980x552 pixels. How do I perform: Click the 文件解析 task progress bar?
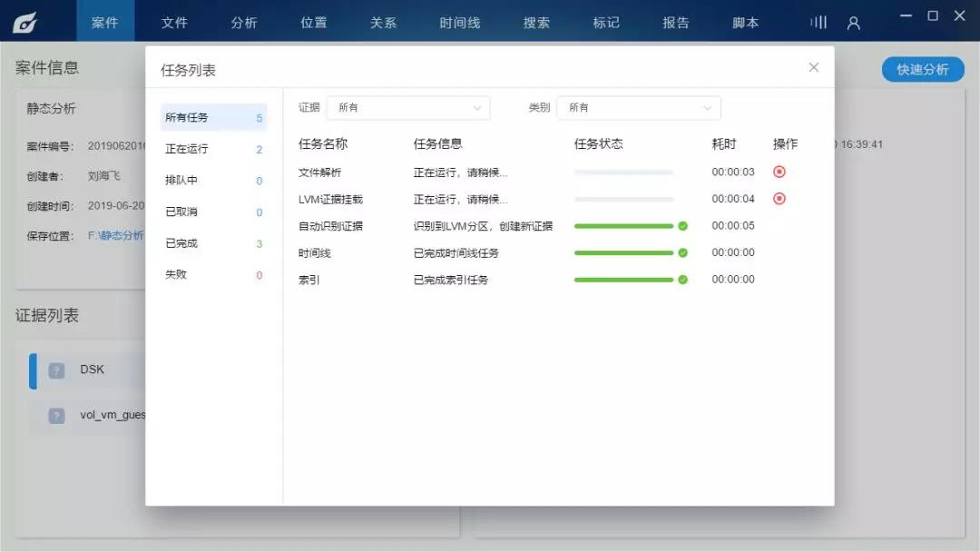tap(622, 171)
